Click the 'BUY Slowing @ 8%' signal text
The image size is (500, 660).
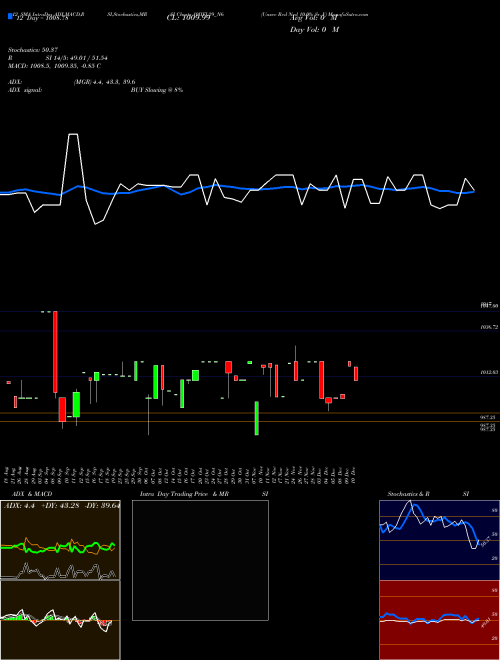tap(157, 90)
